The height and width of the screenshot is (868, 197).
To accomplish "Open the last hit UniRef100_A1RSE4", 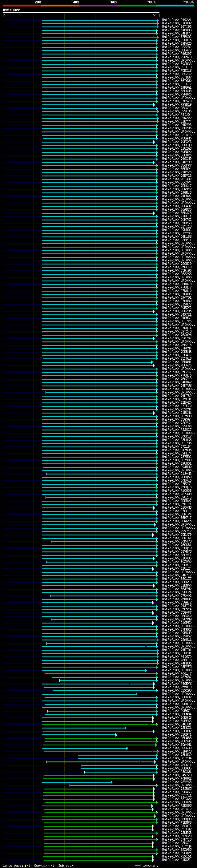I will tap(176, 860).
